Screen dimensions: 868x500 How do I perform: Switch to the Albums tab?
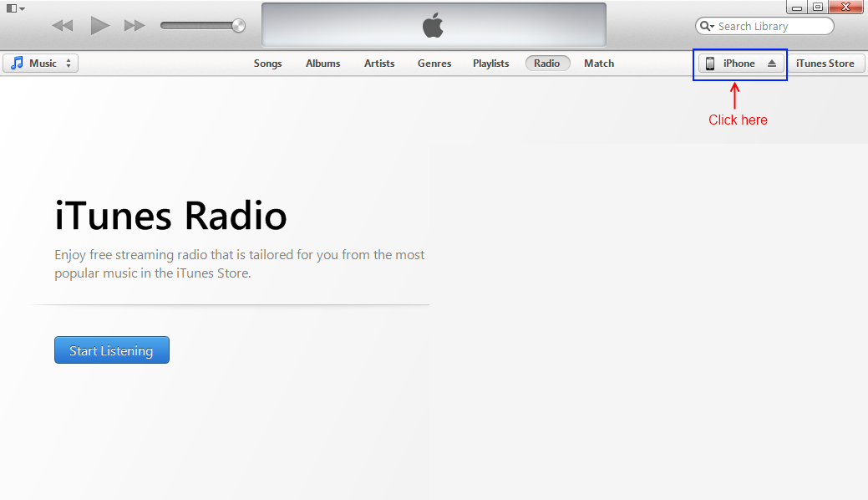point(322,64)
